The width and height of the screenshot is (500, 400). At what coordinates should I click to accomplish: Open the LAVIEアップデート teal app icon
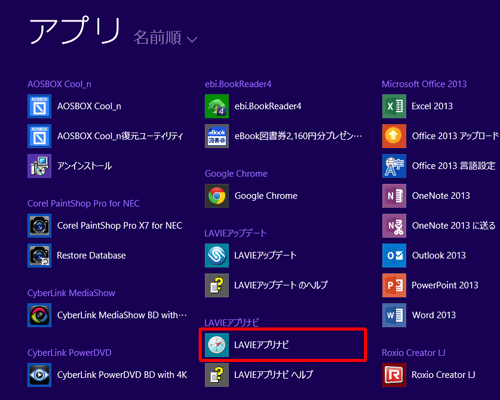point(217,256)
